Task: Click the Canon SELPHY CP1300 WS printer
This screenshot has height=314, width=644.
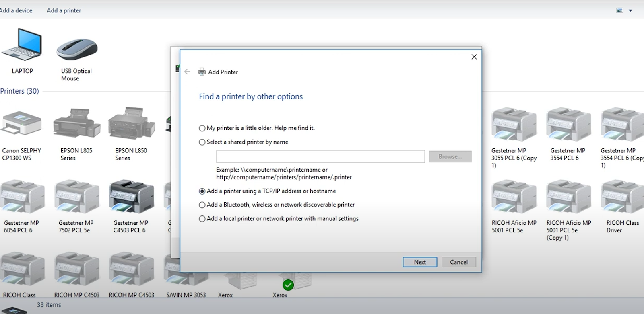Action: tap(22, 125)
